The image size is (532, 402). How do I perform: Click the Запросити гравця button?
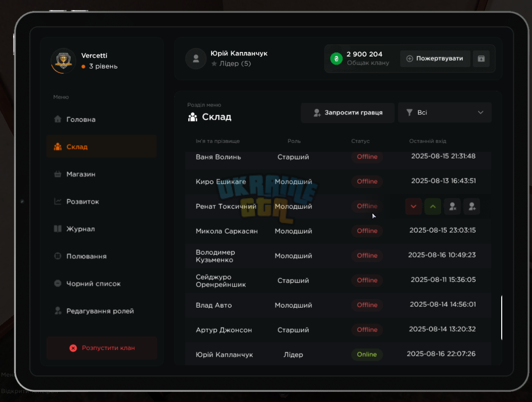click(347, 112)
